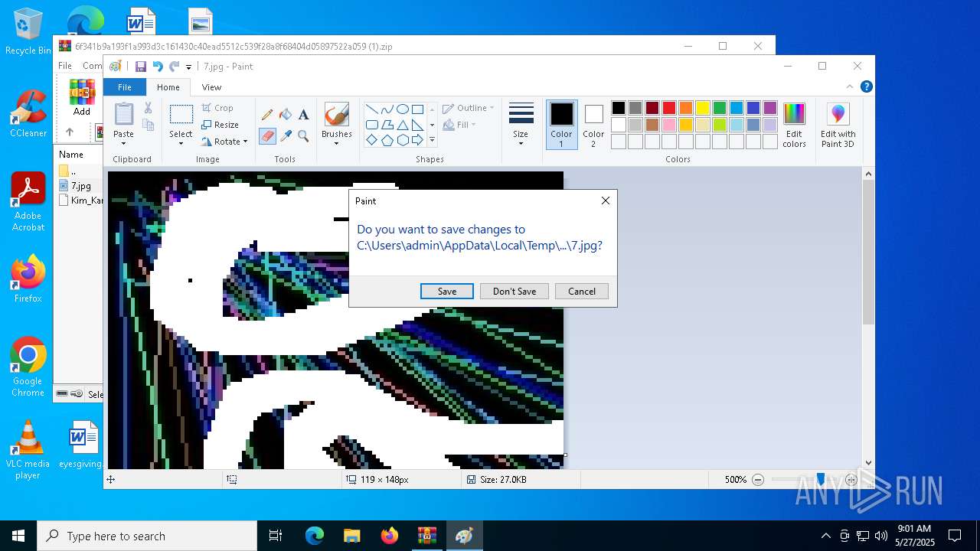Select the Color picker eyedropper tool
Image resolution: width=980 pixels, height=551 pixels.
click(x=286, y=135)
